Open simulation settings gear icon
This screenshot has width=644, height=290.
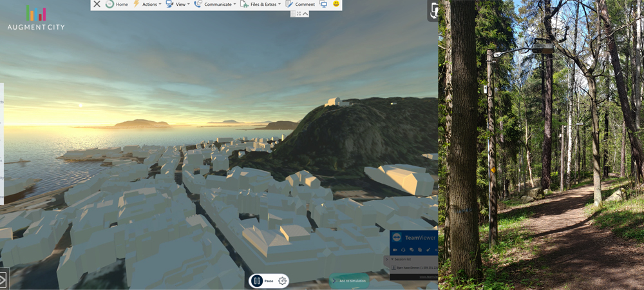pyautogui.click(x=282, y=281)
